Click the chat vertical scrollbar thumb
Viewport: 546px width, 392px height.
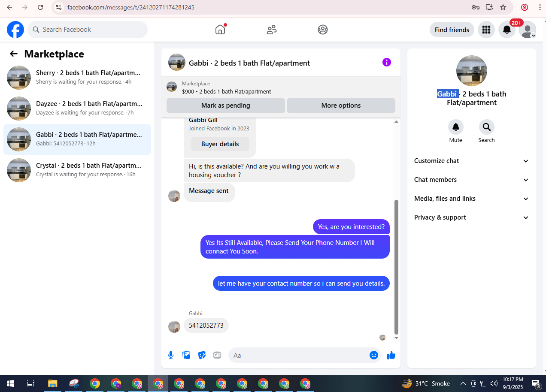coord(396,267)
